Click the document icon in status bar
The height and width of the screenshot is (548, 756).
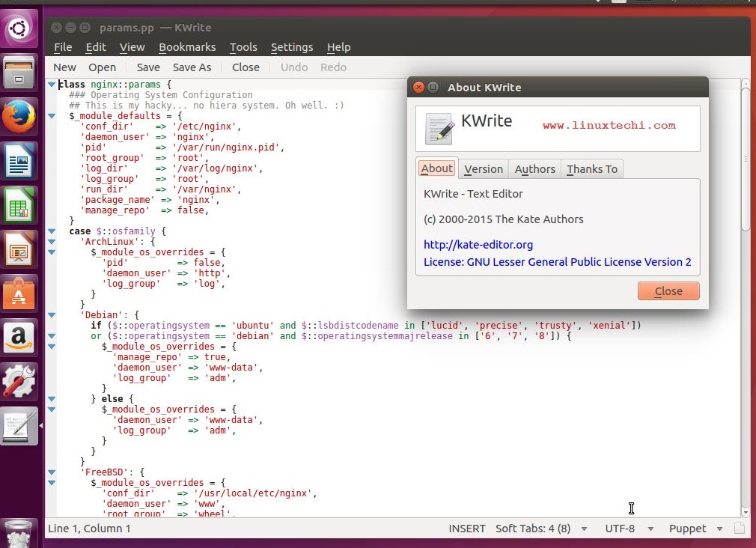tap(739, 529)
